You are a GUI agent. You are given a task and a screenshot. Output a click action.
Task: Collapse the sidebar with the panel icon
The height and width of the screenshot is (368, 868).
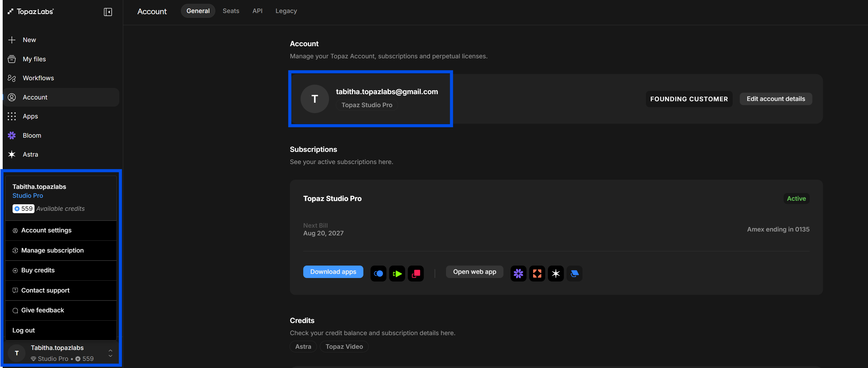pyautogui.click(x=108, y=12)
